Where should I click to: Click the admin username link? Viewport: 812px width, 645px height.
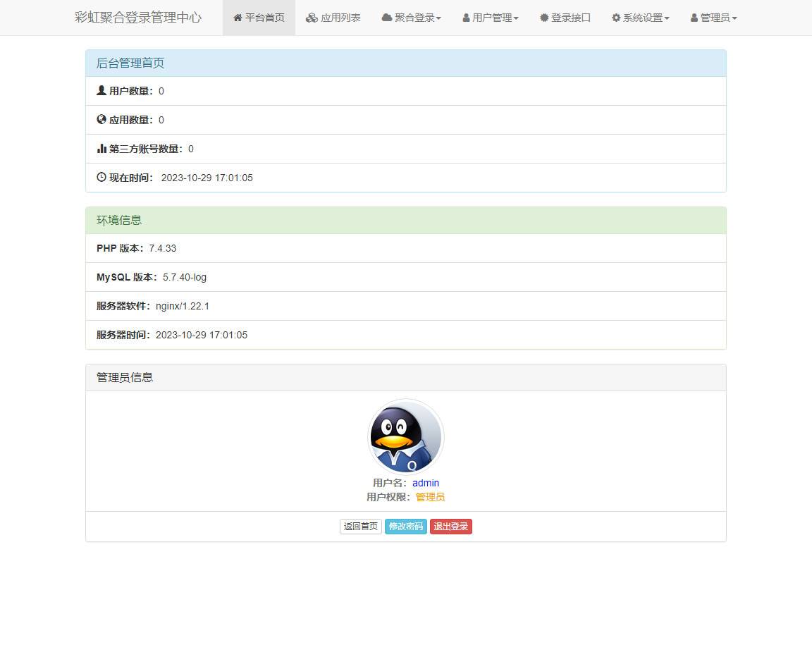(426, 483)
